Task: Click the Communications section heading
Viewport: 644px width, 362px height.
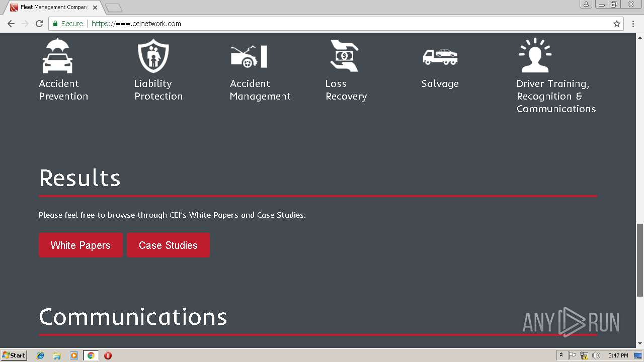Action: pyautogui.click(x=133, y=317)
